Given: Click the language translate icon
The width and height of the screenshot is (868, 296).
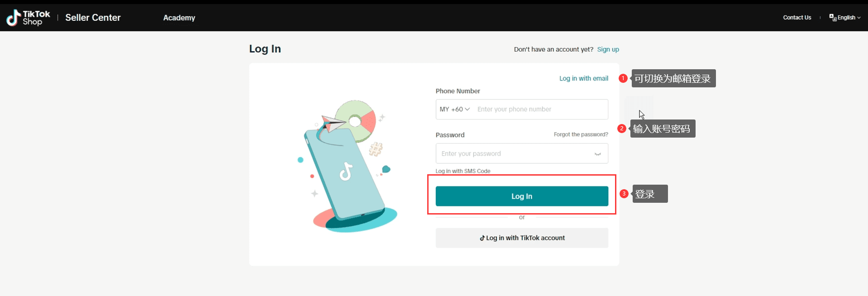Looking at the screenshot, I should click(833, 18).
